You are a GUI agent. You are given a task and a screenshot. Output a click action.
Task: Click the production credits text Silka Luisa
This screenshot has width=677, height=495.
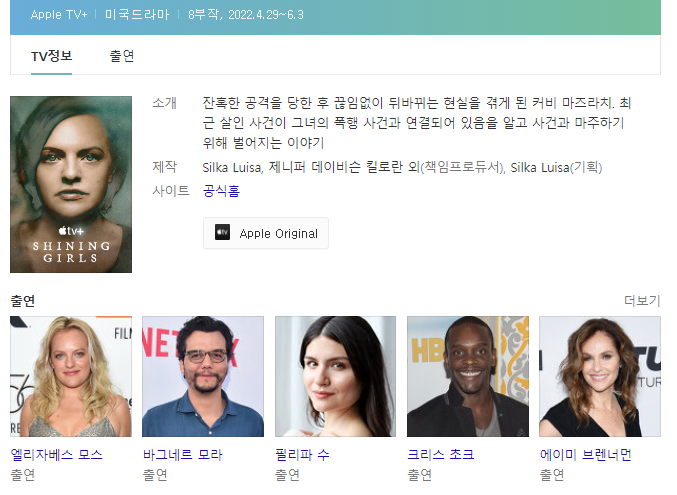point(402,167)
